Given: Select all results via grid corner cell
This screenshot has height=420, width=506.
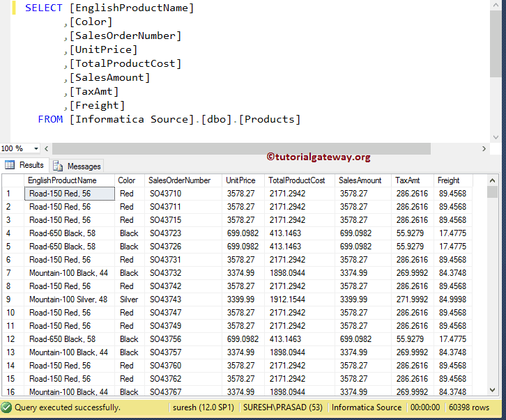Looking at the screenshot, I should tap(13, 180).
